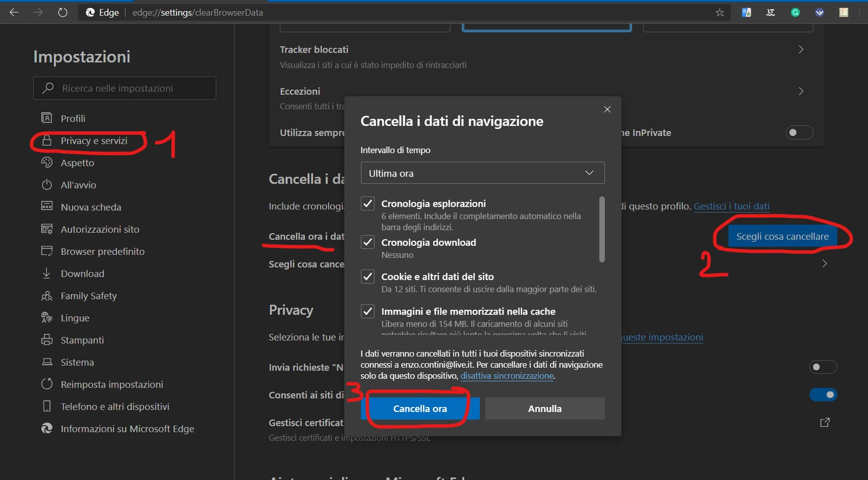This screenshot has width=868, height=480.
Task: Toggle Immagini e file memorizzati nella cache
Action: [368, 311]
